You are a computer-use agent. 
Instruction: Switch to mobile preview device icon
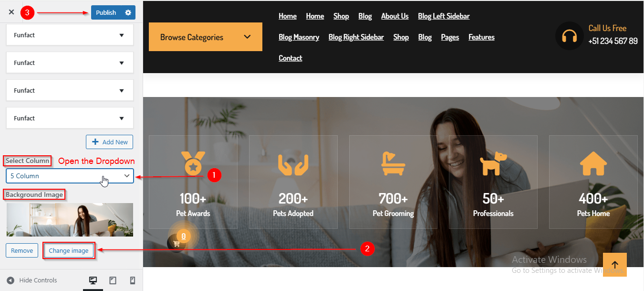[x=133, y=280]
